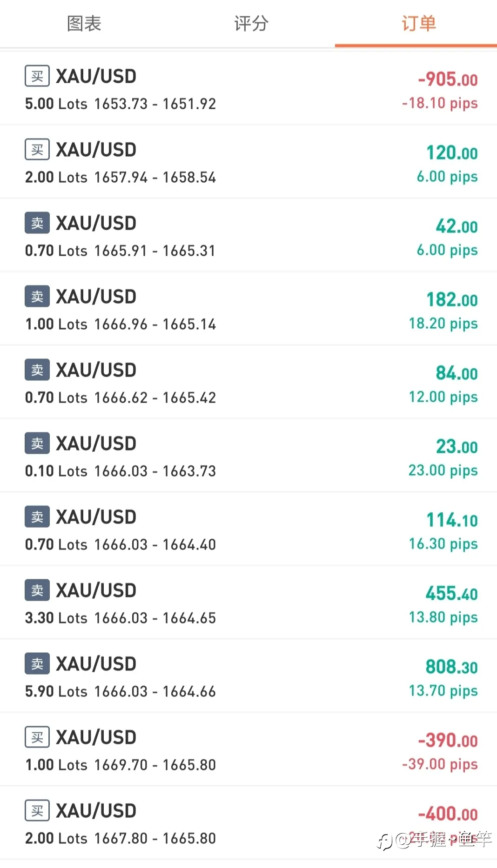Tap the 卖 icon on the 0.70 Lots 1665.91 order

click(x=37, y=223)
